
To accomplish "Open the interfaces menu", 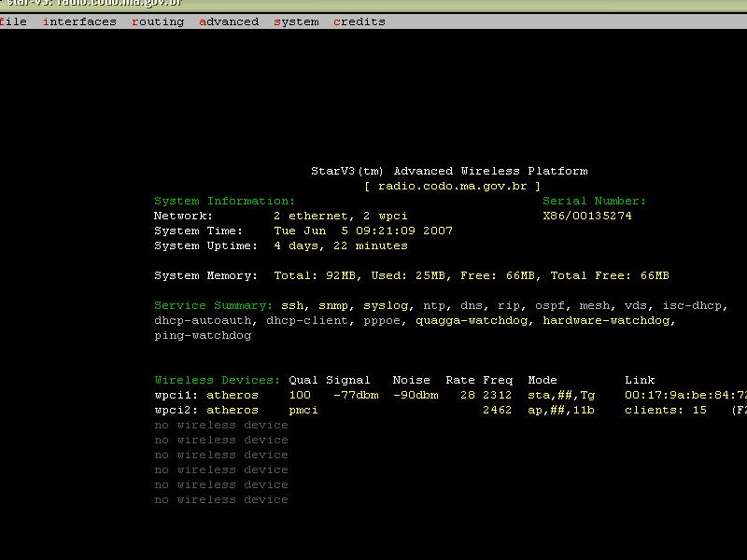I will pos(79,21).
